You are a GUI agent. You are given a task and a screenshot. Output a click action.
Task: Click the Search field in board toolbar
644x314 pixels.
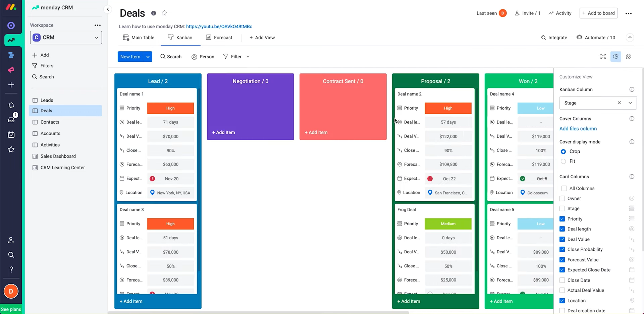[x=171, y=57]
